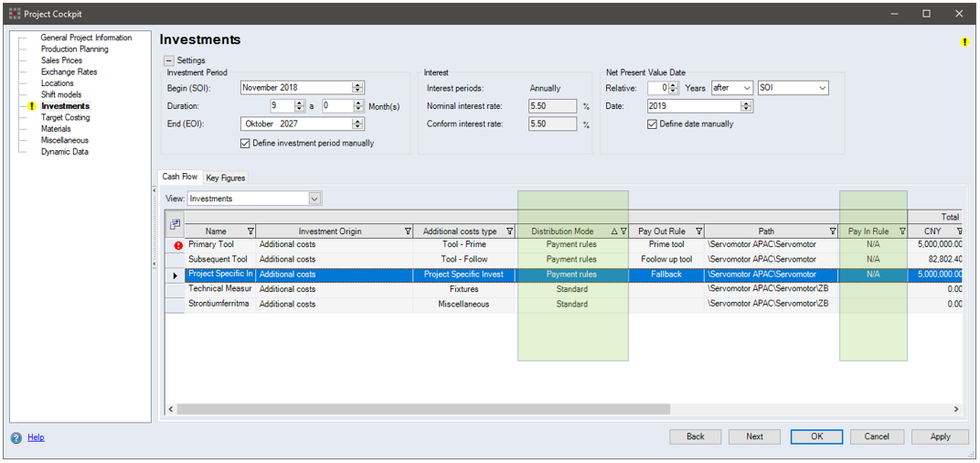Screen dimensions: 980x463
Task: Click the Pay Out Rule filter icon
Action: [698, 231]
